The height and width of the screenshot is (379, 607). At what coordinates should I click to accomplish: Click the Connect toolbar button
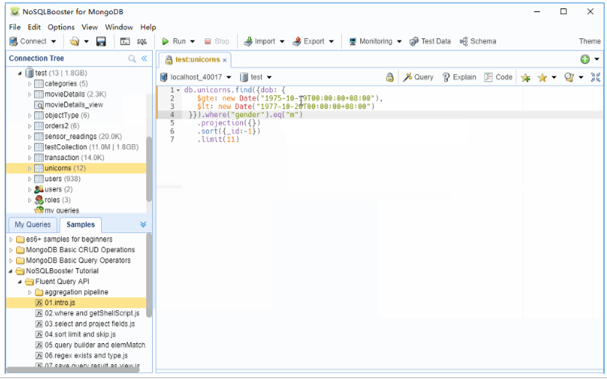[28, 41]
